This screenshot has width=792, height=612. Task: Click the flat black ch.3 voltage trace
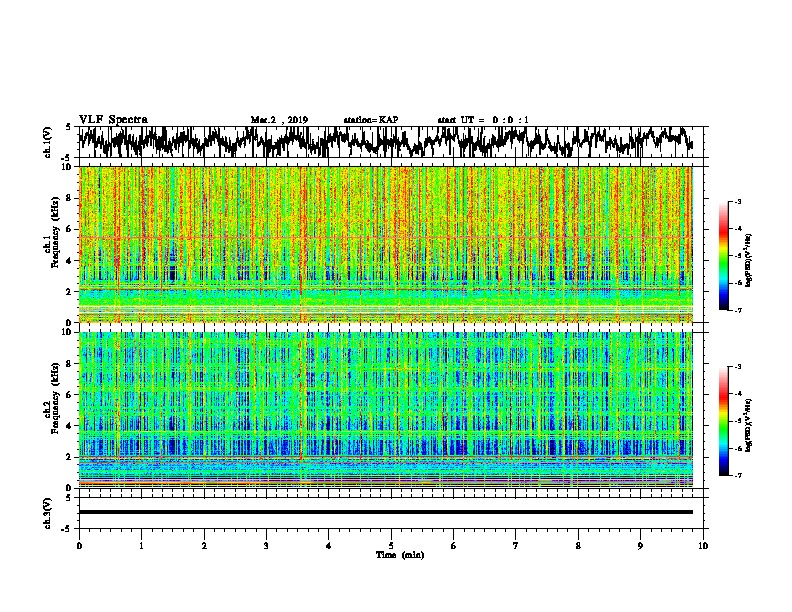[385, 512]
